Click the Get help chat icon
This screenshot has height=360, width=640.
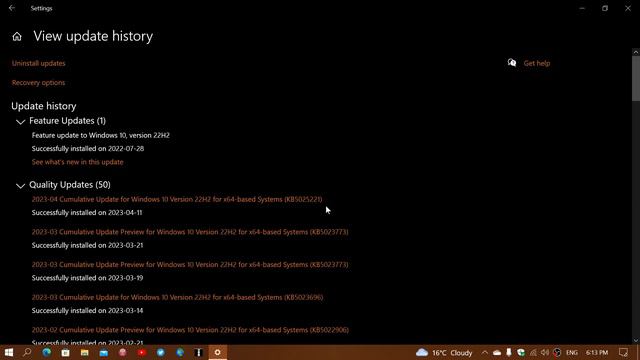coord(512,63)
